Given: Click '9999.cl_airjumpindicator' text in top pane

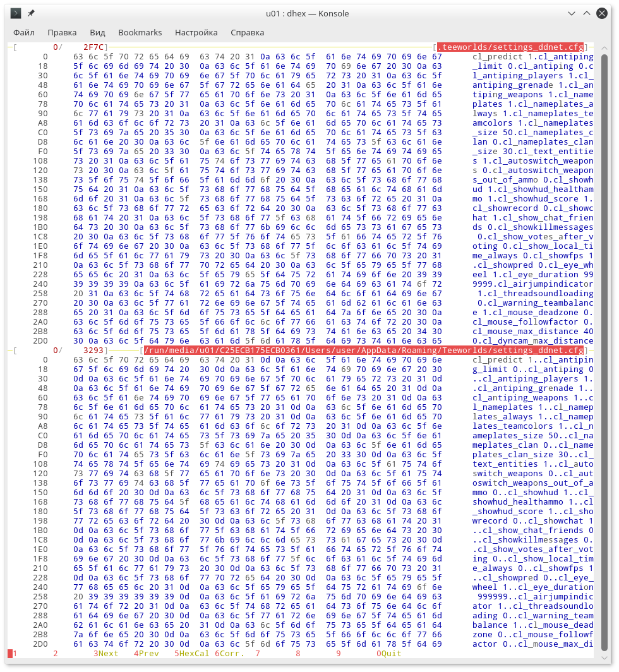Looking at the screenshot, I should point(533,284).
